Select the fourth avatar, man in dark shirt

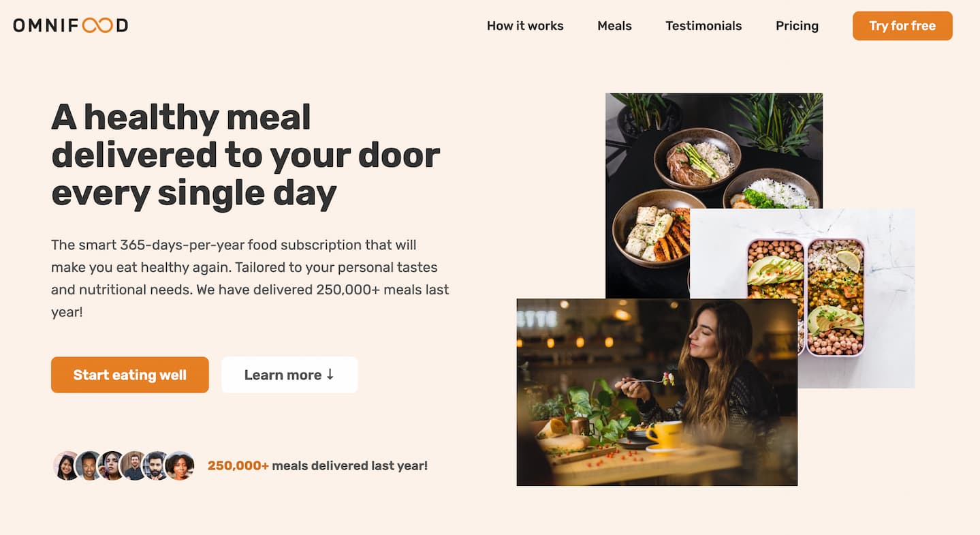pyautogui.click(x=133, y=466)
